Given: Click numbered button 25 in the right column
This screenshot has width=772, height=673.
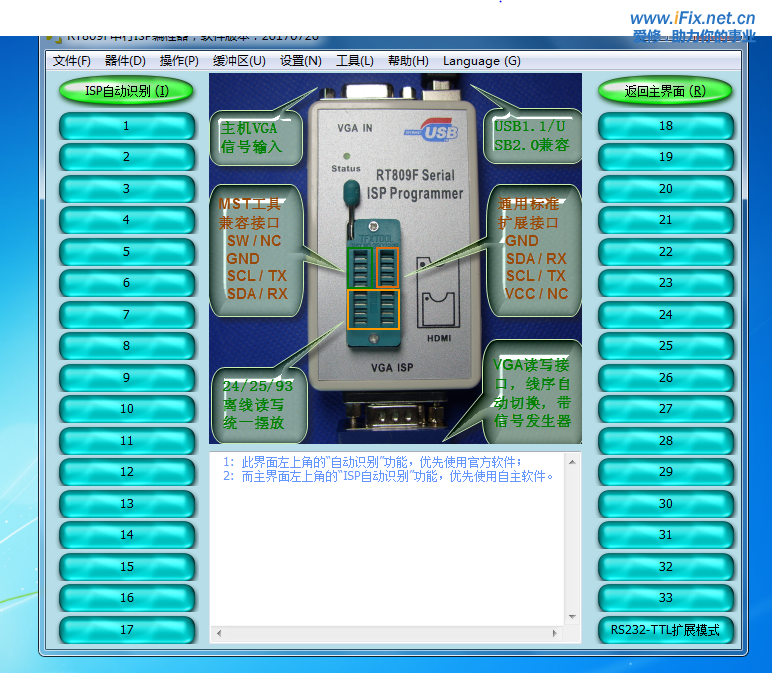Looking at the screenshot, I should pos(665,346).
